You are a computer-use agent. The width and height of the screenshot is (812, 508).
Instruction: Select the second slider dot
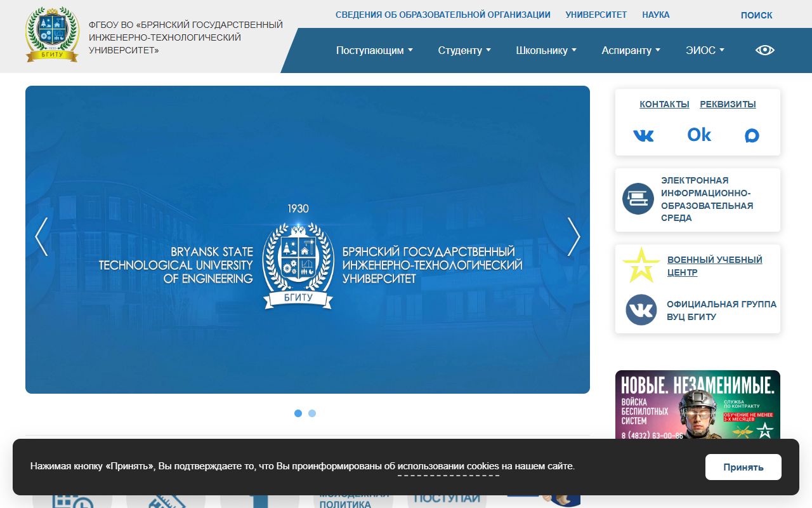(x=312, y=413)
